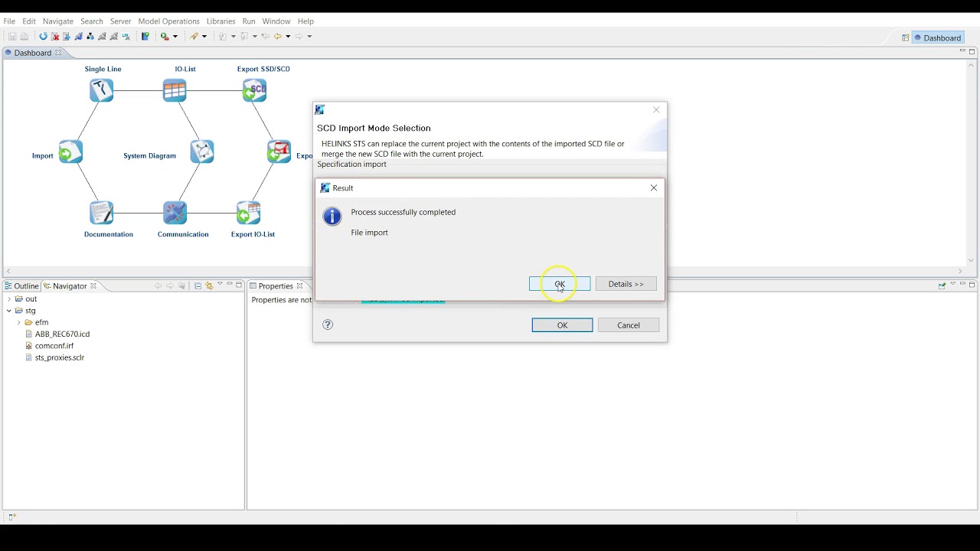
Task: Open the System Diagram dashboard icon
Action: tap(202, 152)
